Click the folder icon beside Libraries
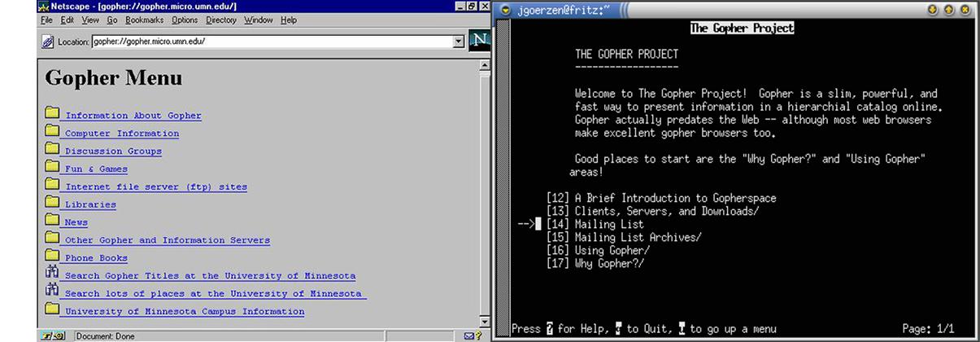 click(53, 203)
